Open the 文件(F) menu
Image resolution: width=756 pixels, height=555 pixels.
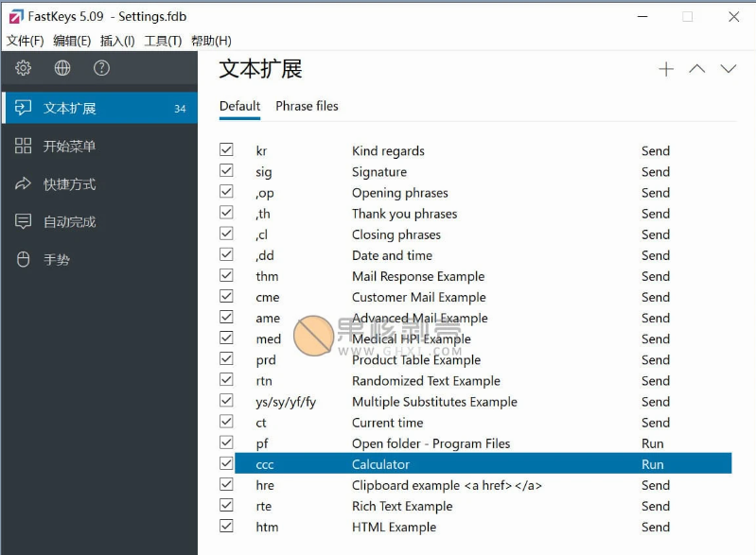(25, 41)
